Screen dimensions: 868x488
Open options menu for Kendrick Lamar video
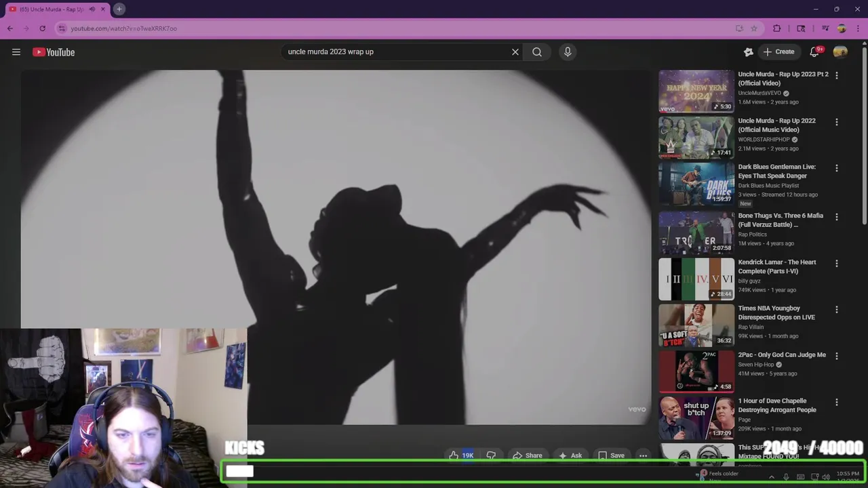pos(836,263)
